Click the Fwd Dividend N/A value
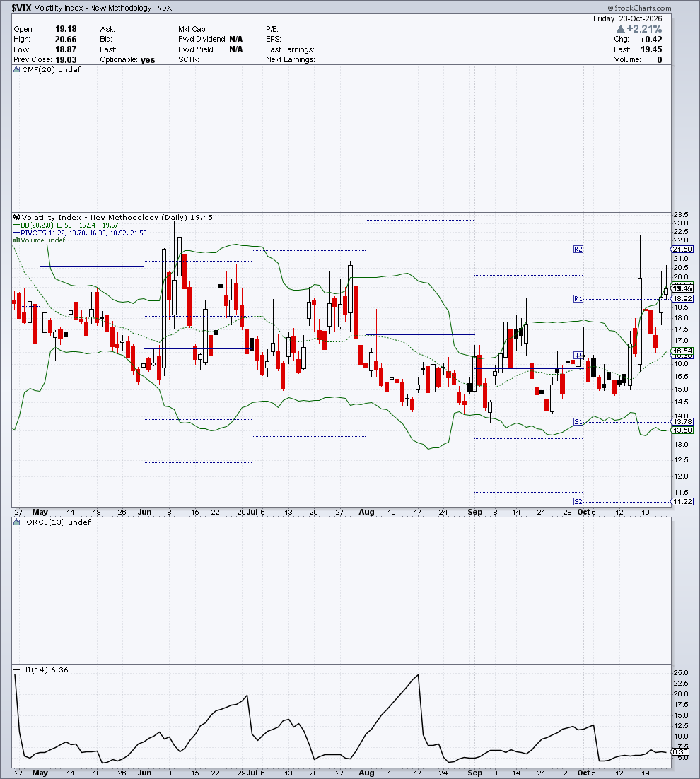700x779 pixels. [236, 40]
